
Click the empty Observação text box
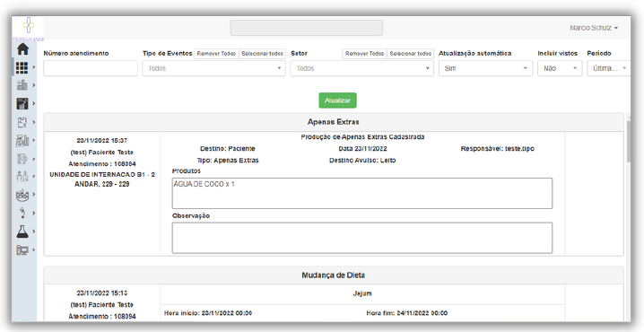(361, 238)
